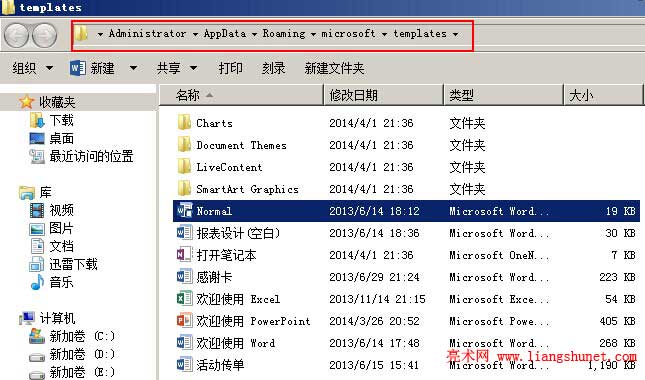
Task: Open dropdown arrow after Administrator
Action: tap(195, 34)
